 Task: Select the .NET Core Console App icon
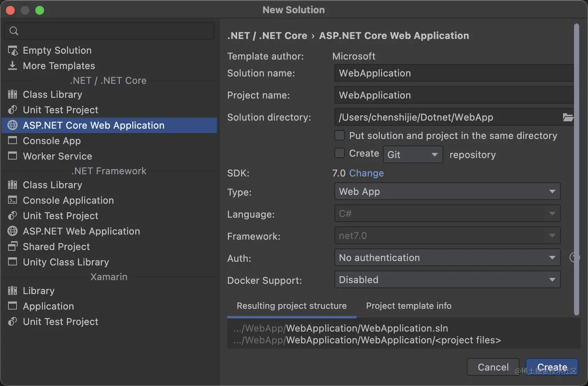tap(13, 140)
